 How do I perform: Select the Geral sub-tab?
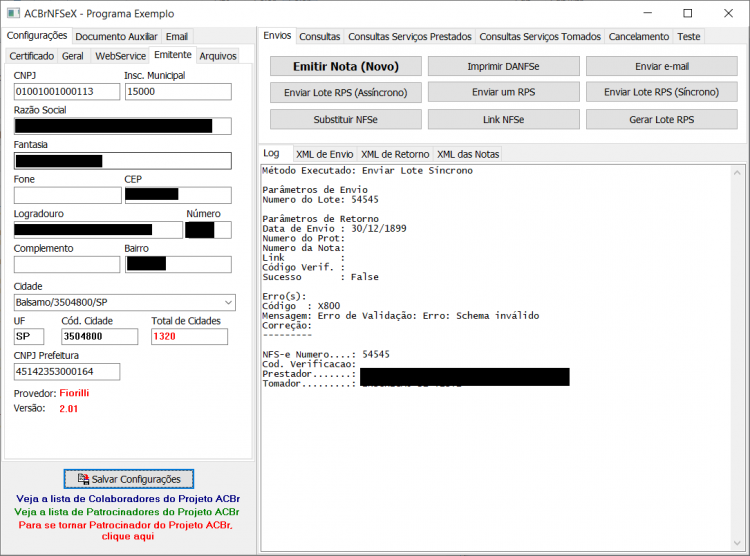(73, 56)
